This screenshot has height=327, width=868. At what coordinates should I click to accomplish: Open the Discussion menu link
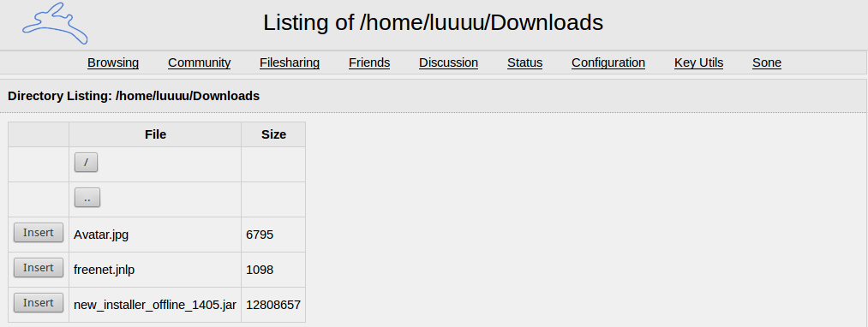click(448, 62)
